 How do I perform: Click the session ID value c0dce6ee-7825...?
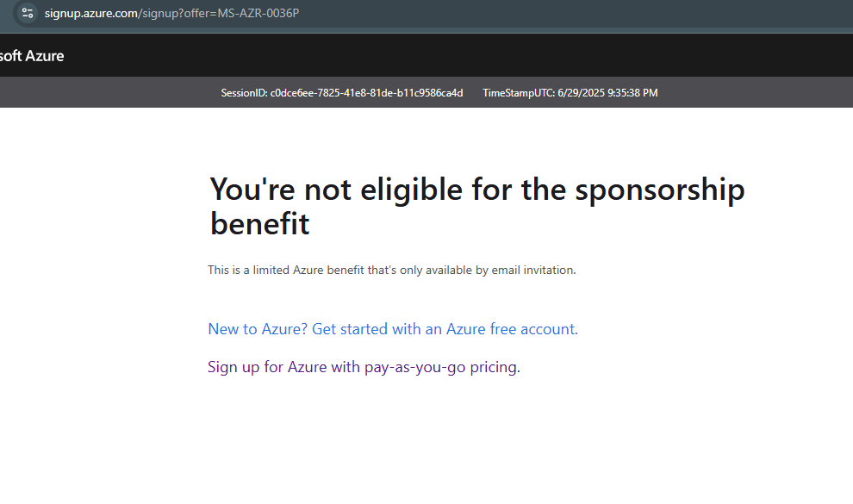tap(367, 93)
